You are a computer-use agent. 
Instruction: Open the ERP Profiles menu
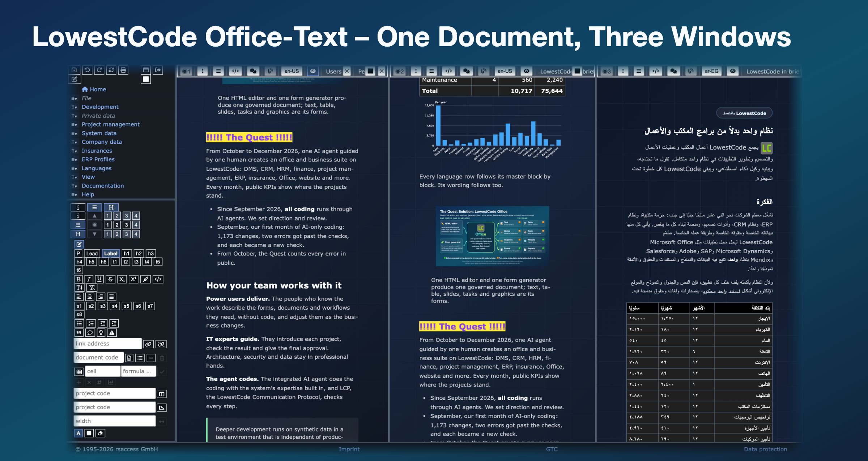(98, 159)
